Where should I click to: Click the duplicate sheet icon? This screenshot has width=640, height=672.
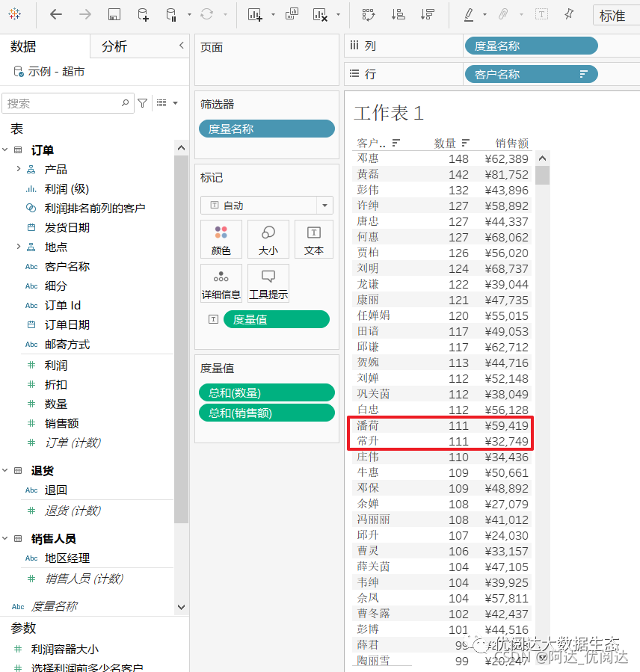click(292, 14)
